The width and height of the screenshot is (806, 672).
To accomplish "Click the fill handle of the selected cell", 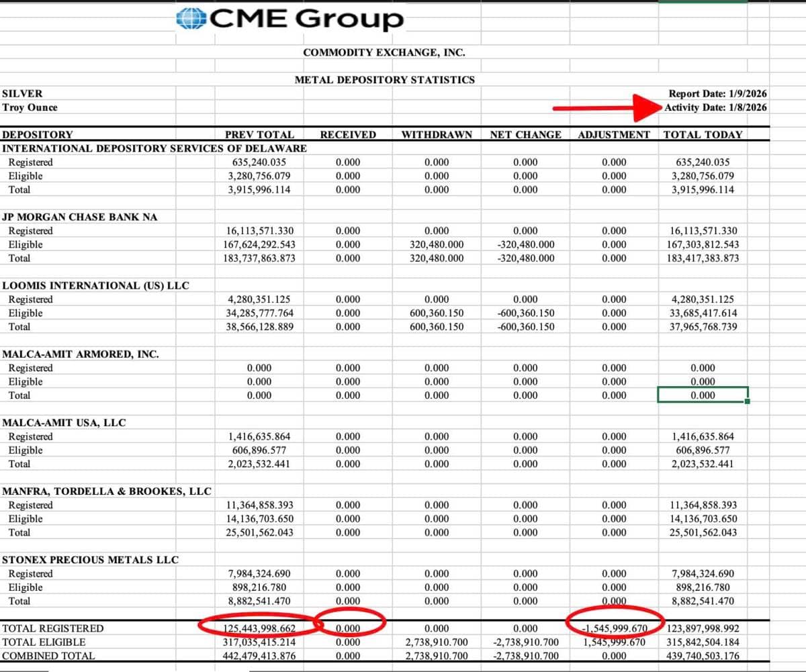I will click(748, 402).
